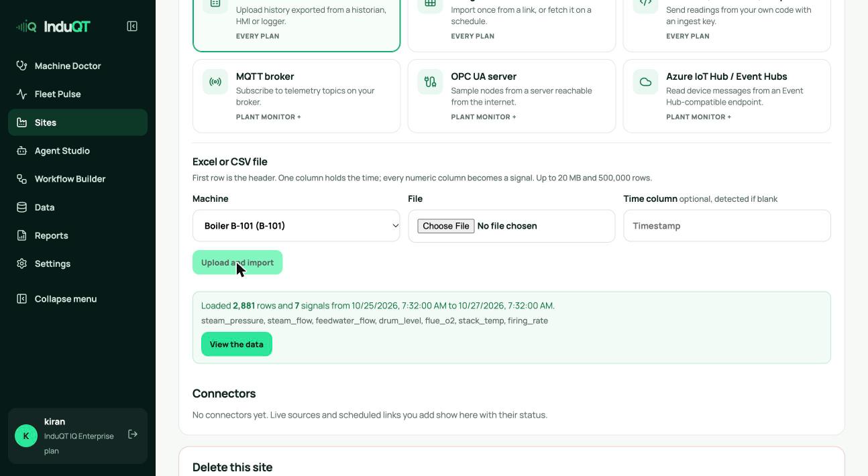Open Workflow Builder from the sidebar
The image size is (868, 476).
tap(78, 179)
